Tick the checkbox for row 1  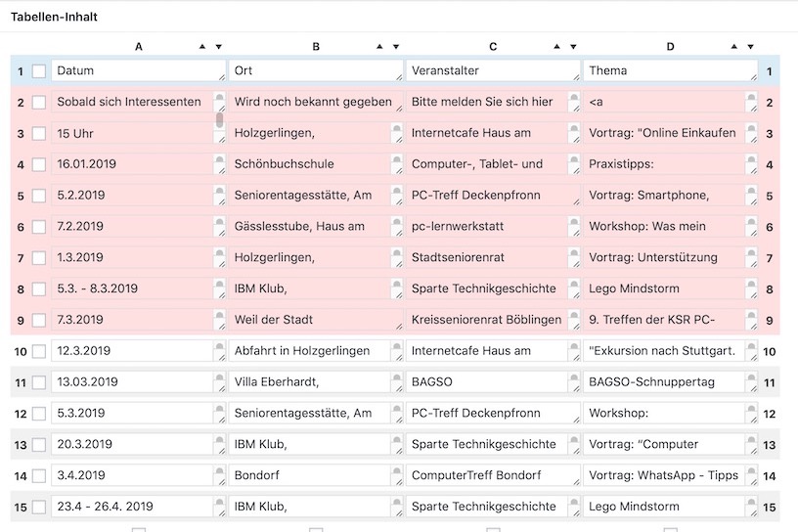point(38,71)
